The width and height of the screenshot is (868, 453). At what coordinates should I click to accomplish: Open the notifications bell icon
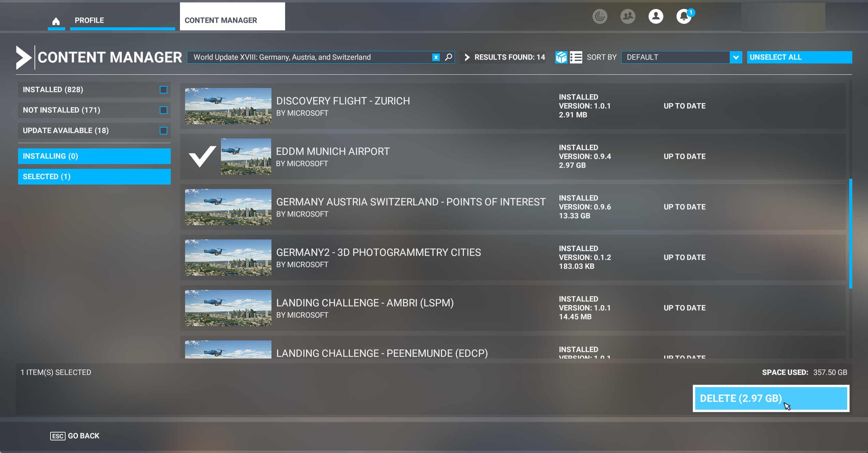(684, 16)
